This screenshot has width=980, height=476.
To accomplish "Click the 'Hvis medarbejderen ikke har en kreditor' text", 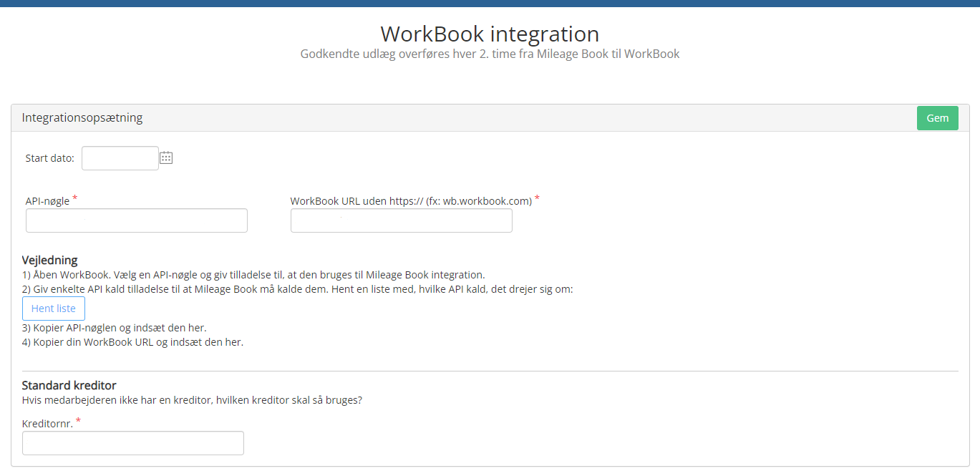I will pyautogui.click(x=192, y=400).
